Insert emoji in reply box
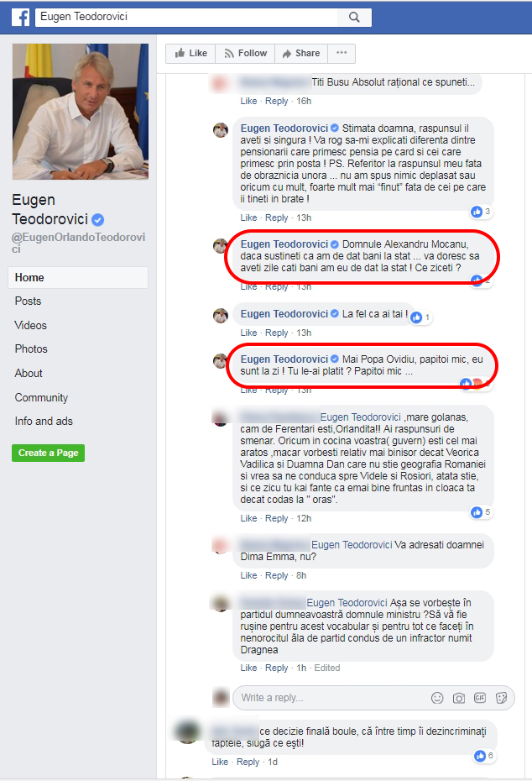Image resolution: width=532 pixels, height=781 pixels. tap(437, 698)
